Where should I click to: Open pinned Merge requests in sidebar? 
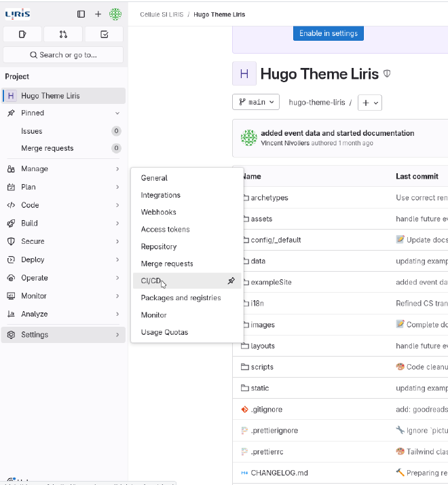pos(63,148)
